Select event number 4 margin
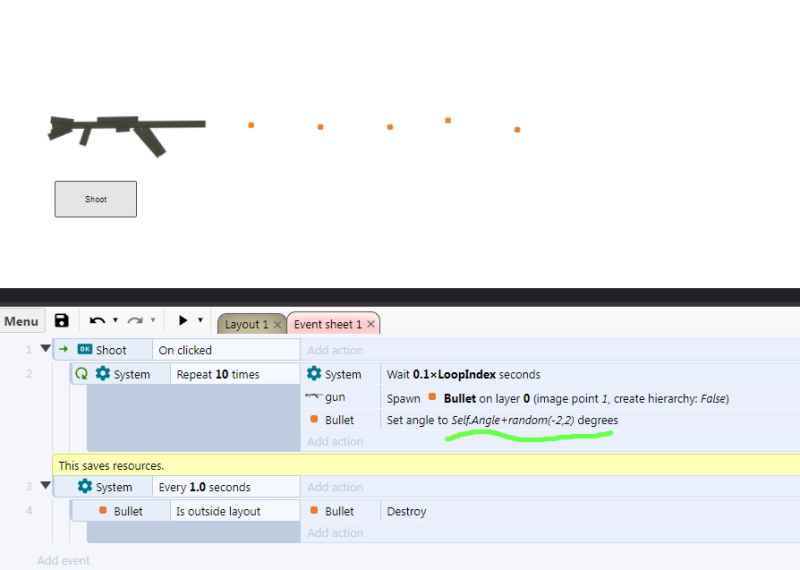 tap(29, 510)
